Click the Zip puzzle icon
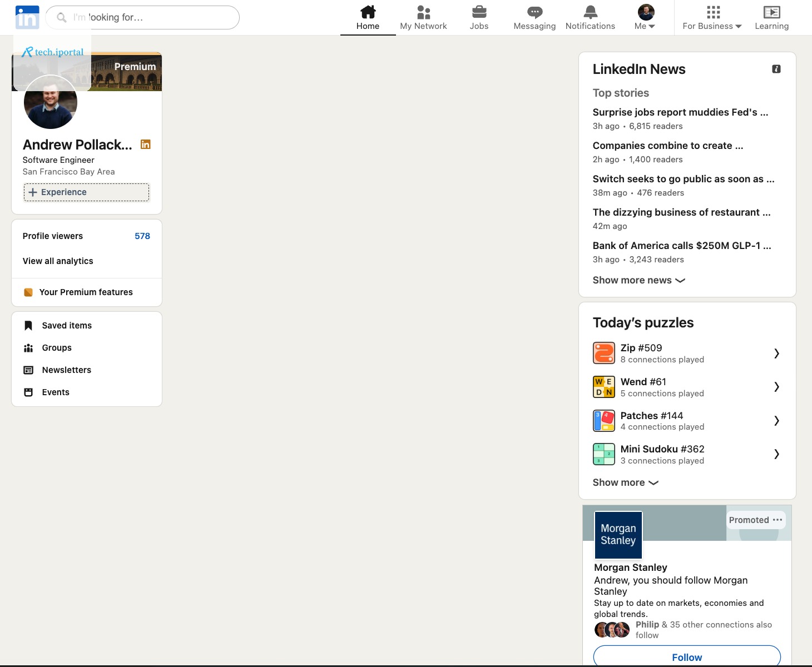 click(x=604, y=353)
